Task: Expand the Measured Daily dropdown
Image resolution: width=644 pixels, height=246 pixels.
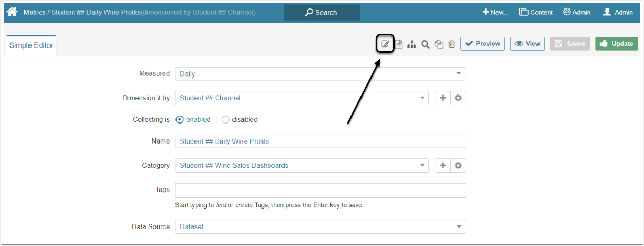Action: (320, 73)
